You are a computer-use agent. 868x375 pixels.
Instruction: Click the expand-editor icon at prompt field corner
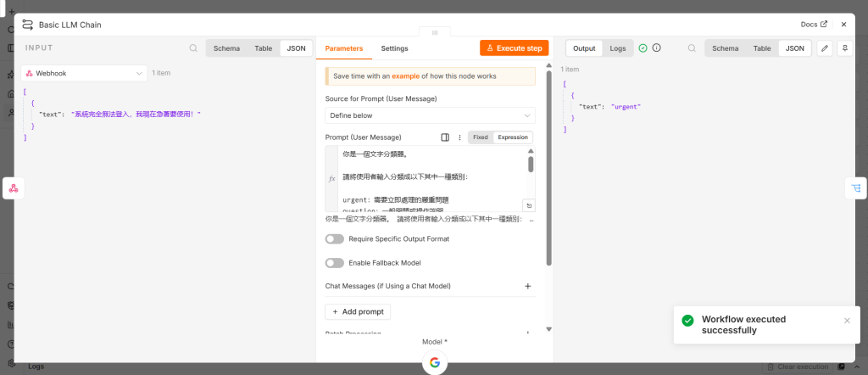[x=529, y=205]
